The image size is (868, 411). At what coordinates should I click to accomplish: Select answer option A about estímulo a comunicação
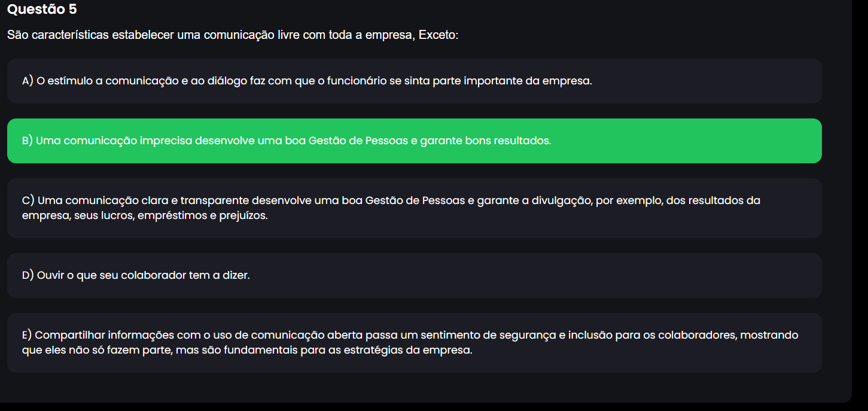pos(414,81)
